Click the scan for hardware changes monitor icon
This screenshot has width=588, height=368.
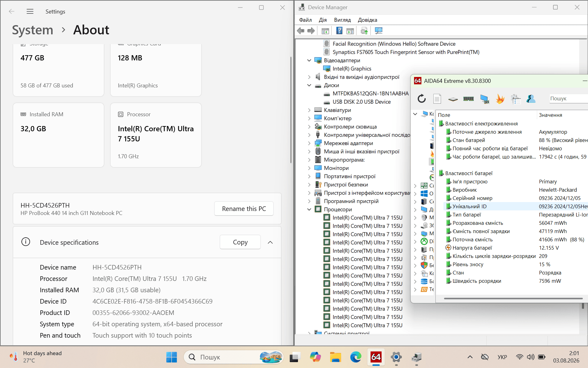379,31
